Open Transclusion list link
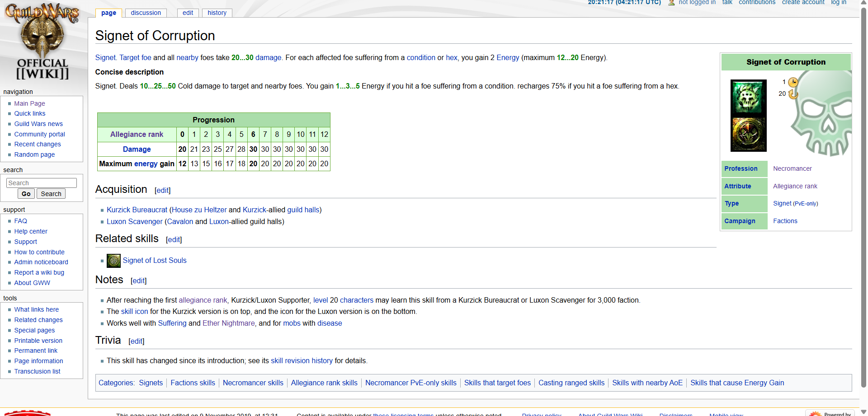 pos(37,371)
